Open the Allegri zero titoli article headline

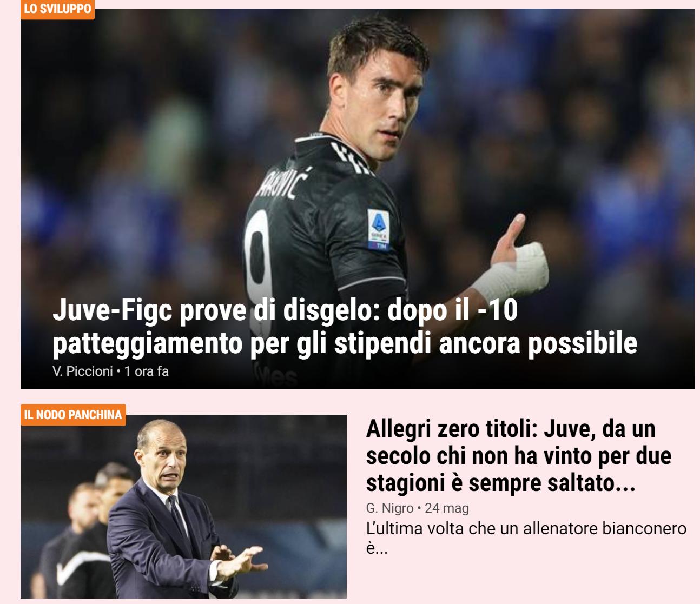(518, 456)
